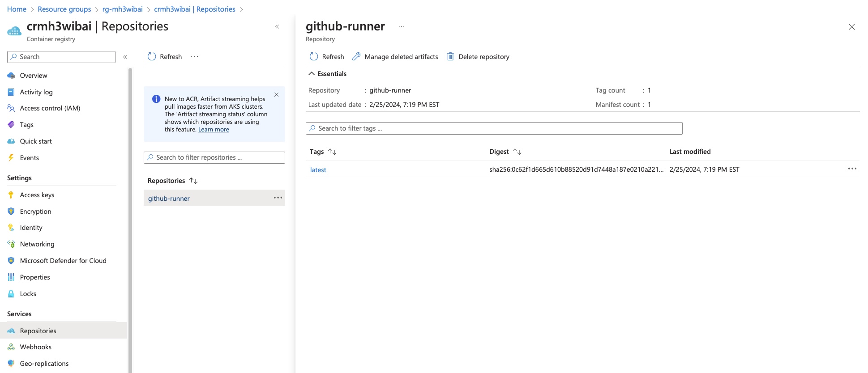Click the Microsoft Defender for Cloud icon
Screen dimensions: 868x373
coord(11,261)
